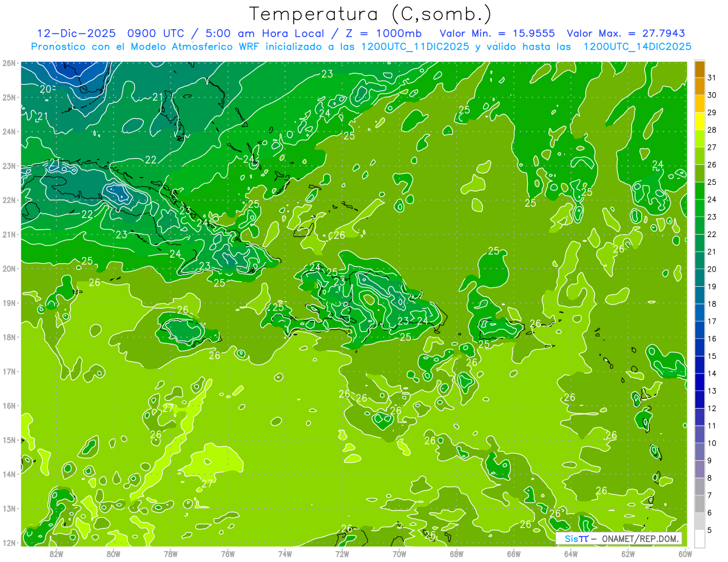Viewport: 728px width, 562px height.
Task: Click colorbar label '19'
Action: click(712, 287)
